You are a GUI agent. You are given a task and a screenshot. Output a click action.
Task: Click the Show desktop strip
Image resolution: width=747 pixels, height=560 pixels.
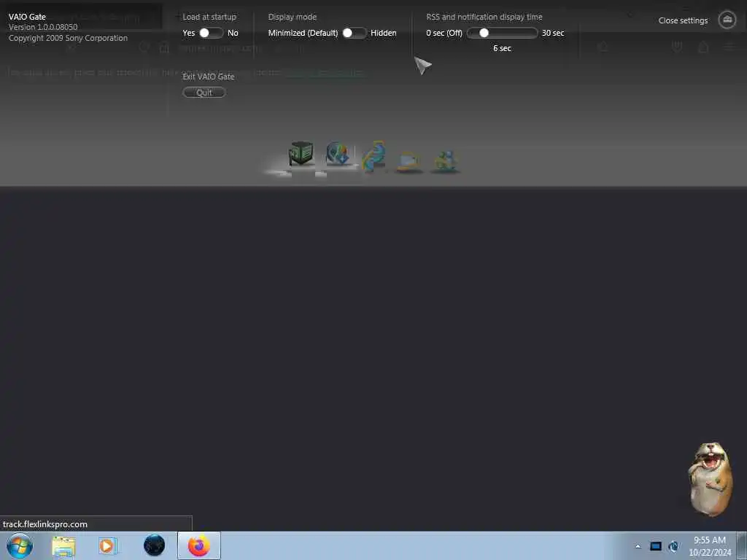tap(742, 545)
